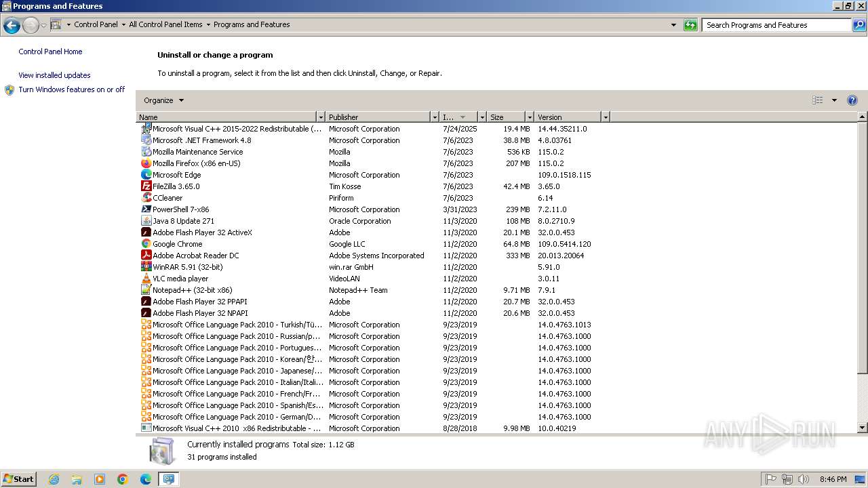Viewport: 868px width, 488px height.
Task: Launch Chrome from the taskbar
Action: [x=123, y=479]
